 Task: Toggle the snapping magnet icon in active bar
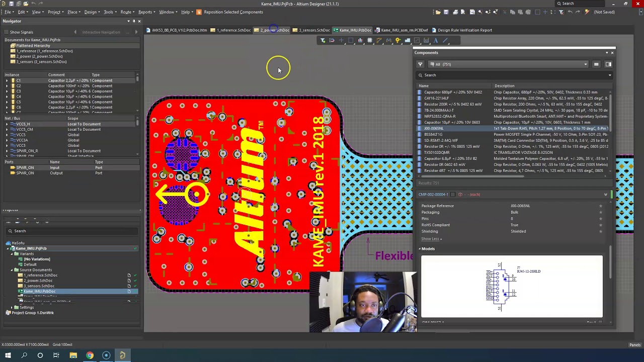pyautogui.click(x=332, y=40)
